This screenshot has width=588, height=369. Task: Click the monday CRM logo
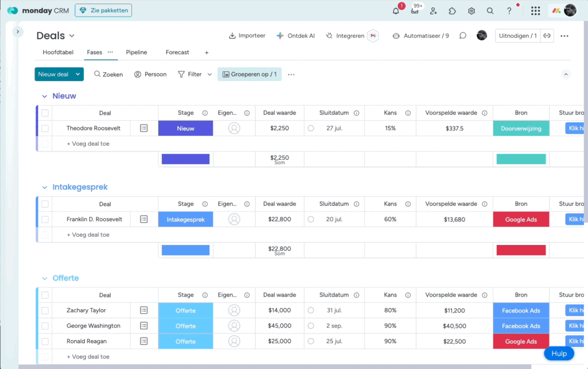(38, 10)
